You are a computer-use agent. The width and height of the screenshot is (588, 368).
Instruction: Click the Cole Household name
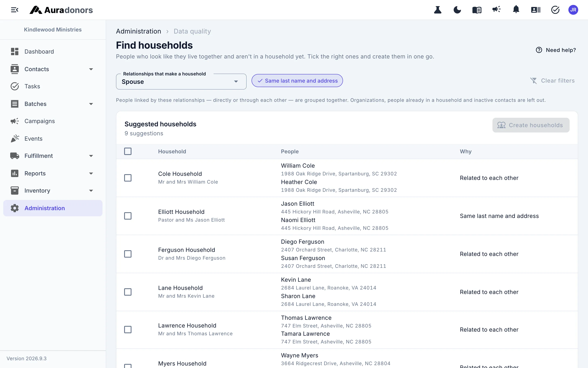[x=180, y=174]
